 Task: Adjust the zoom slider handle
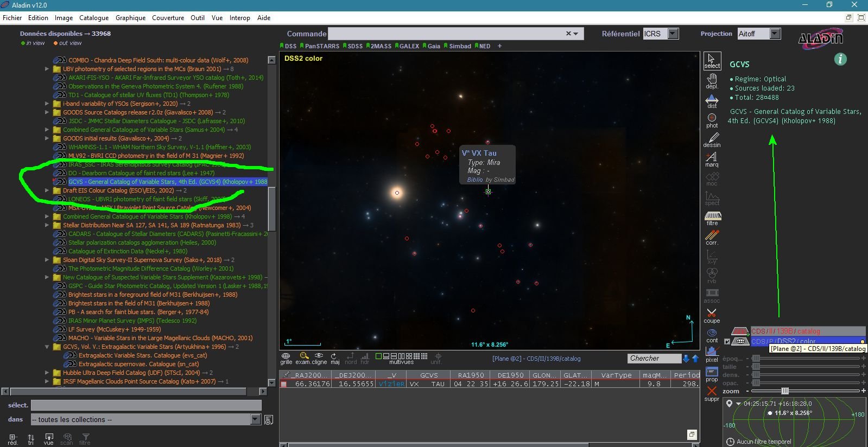pyautogui.click(x=785, y=391)
